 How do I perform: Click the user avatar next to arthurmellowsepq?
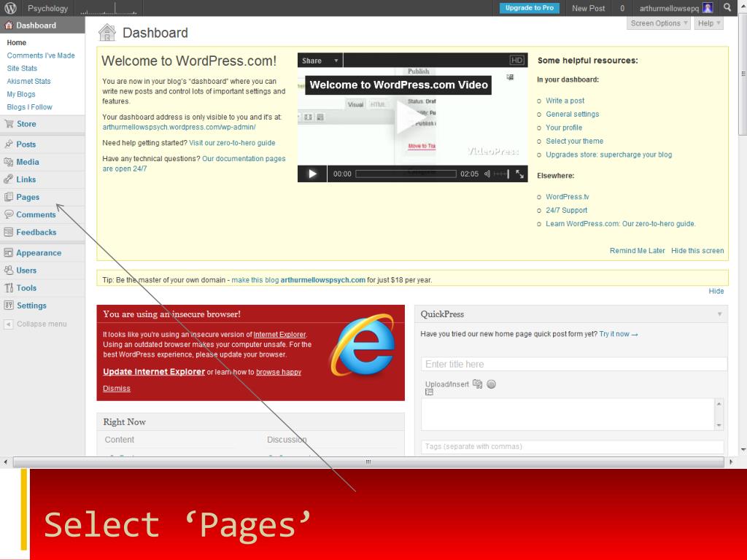[708, 8]
